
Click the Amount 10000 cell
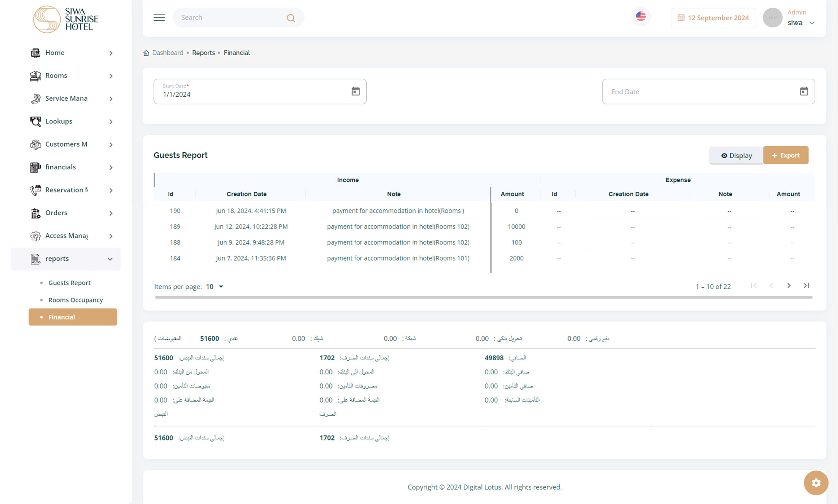point(517,227)
